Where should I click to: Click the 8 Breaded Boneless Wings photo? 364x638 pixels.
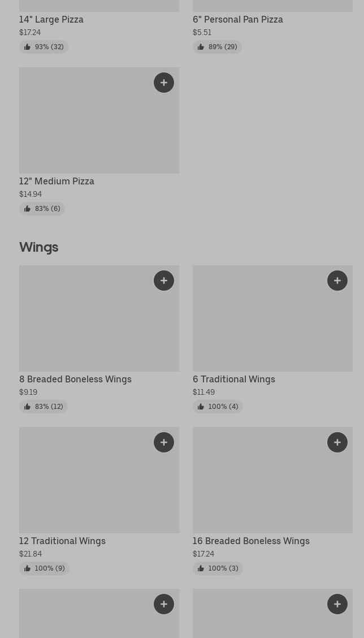[85, 322]
